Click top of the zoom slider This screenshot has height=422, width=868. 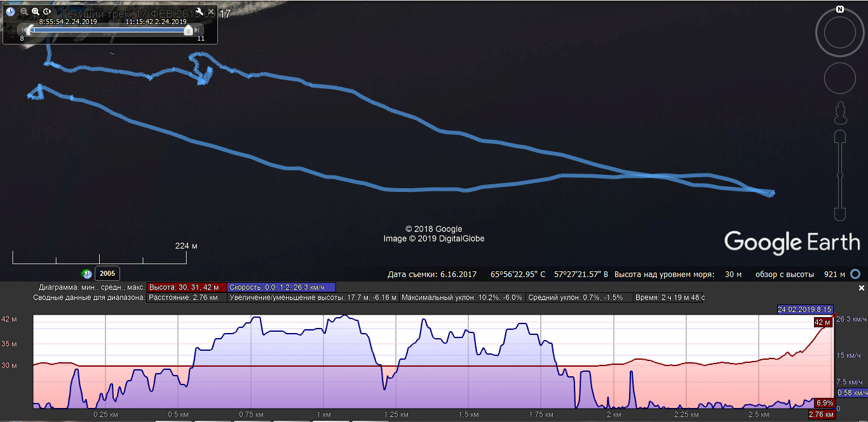point(839,135)
